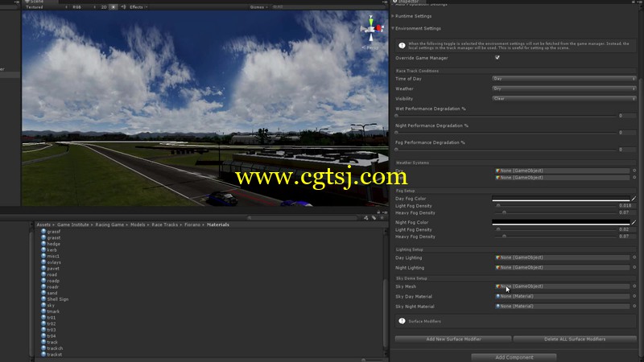Click Sky Mesh None (GameObject) field
644x362 pixels.
(x=562, y=286)
